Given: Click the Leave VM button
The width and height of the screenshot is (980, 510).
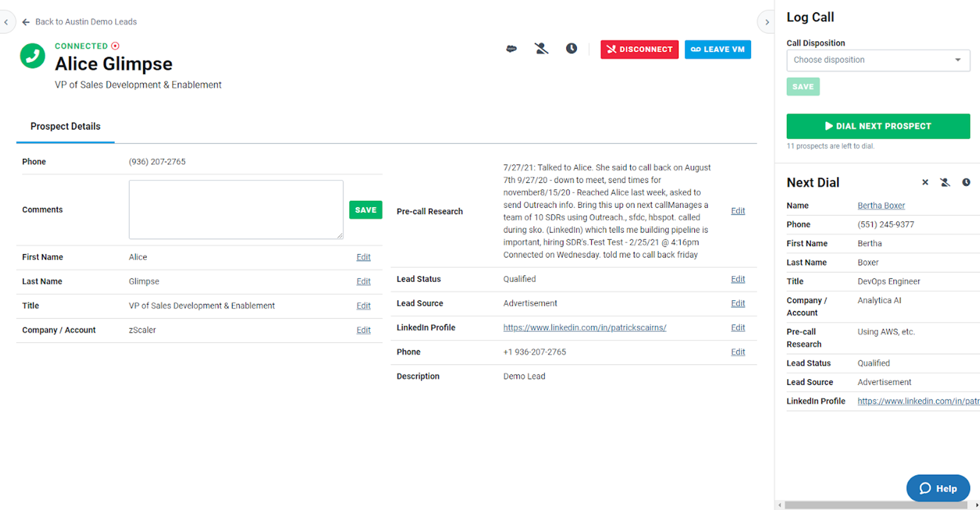Looking at the screenshot, I should [717, 50].
